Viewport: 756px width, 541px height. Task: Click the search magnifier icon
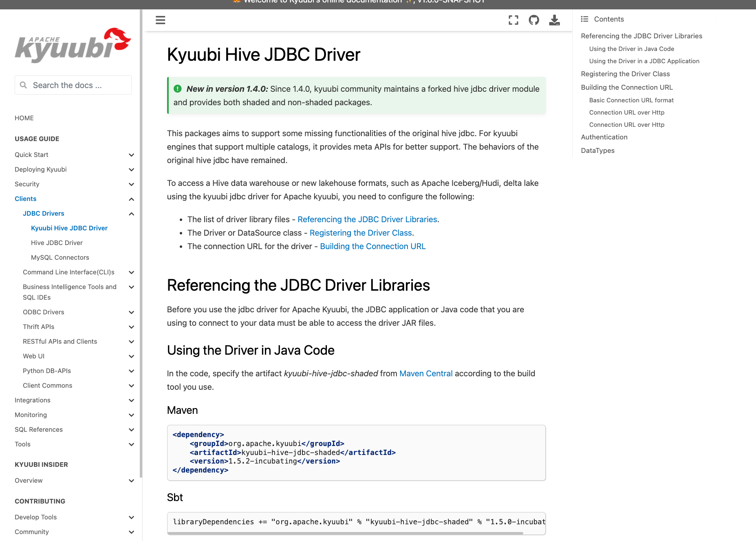point(24,85)
